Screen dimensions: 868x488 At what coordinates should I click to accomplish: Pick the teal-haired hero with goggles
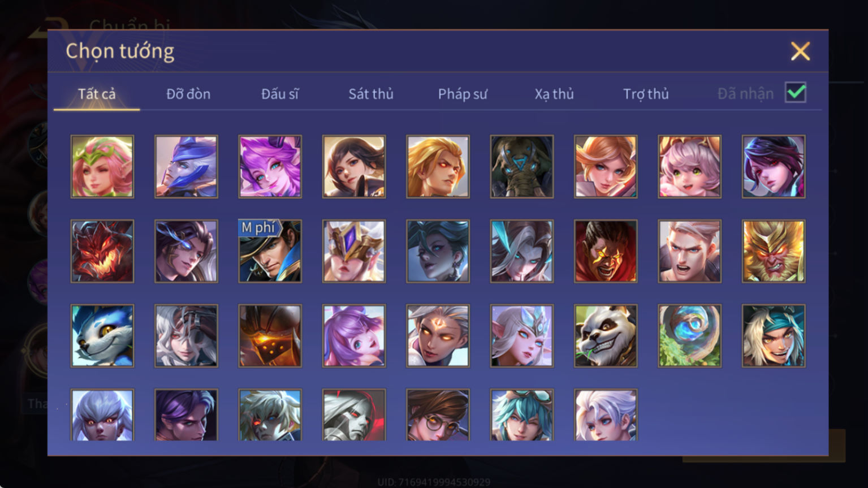(x=522, y=415)
